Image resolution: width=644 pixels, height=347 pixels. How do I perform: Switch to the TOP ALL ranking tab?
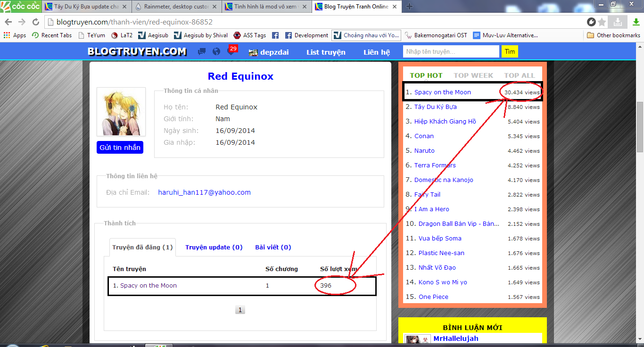pyautogui.click(x=520, y=75)
